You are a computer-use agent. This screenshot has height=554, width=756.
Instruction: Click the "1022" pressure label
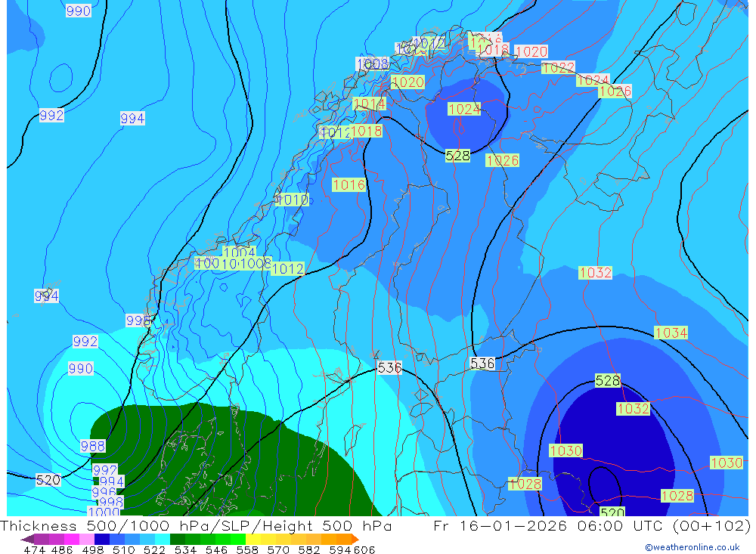pos(559,67)
